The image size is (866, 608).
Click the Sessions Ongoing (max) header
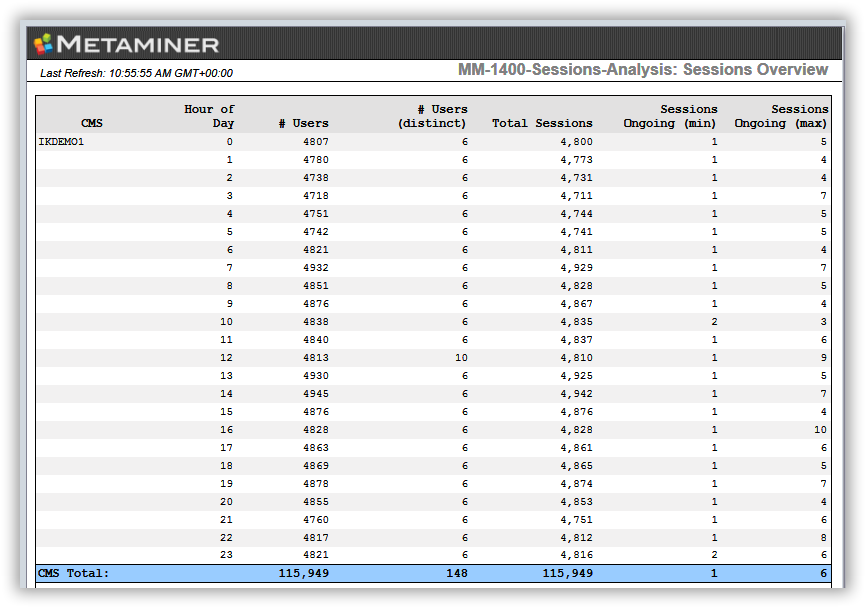(781, 116)
